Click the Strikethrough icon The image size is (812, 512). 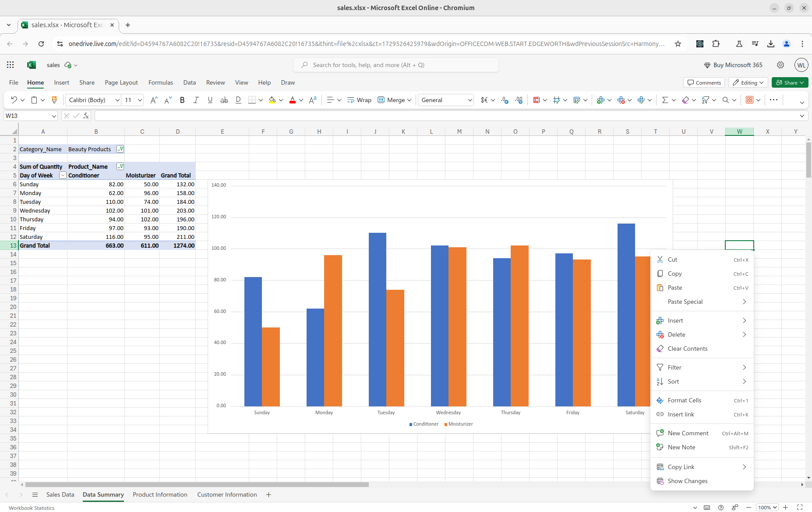pos(224,100)
